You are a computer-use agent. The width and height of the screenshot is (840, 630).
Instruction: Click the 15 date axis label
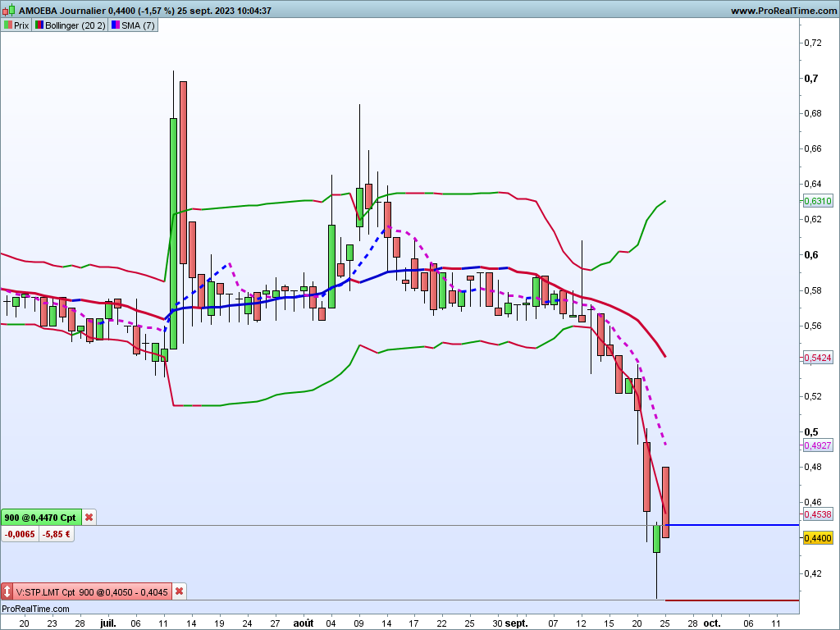coord(609,623)
